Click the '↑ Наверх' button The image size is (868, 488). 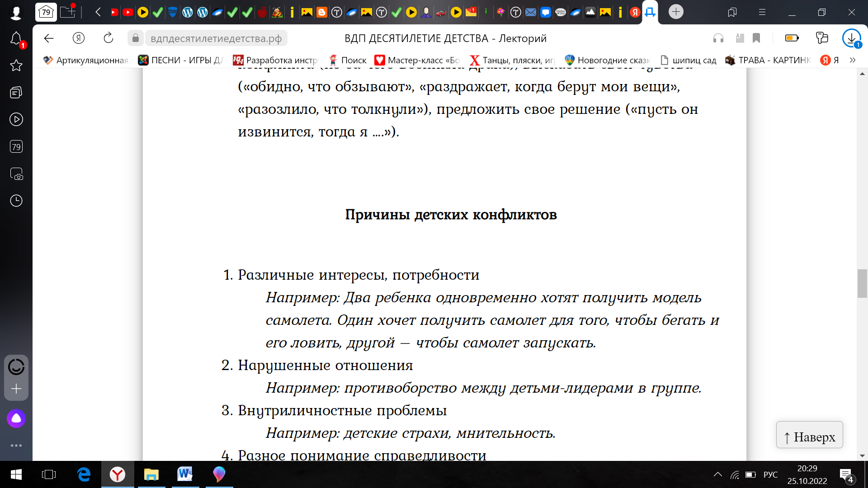[809, 435]
